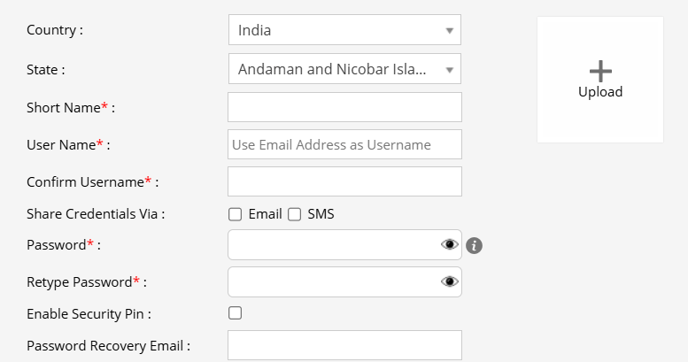
Task: Click the SMS label next to its checkbox
Action: 321,214
